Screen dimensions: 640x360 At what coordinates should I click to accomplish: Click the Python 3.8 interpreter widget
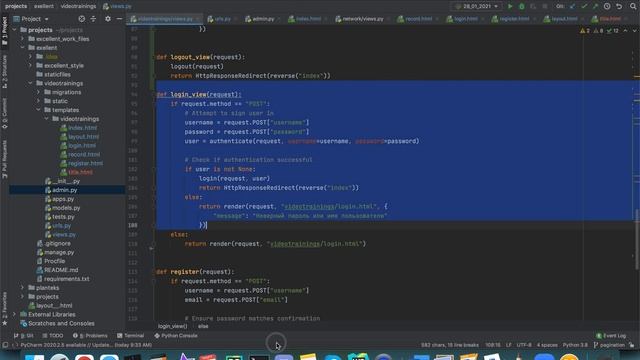tap(575, 345)
